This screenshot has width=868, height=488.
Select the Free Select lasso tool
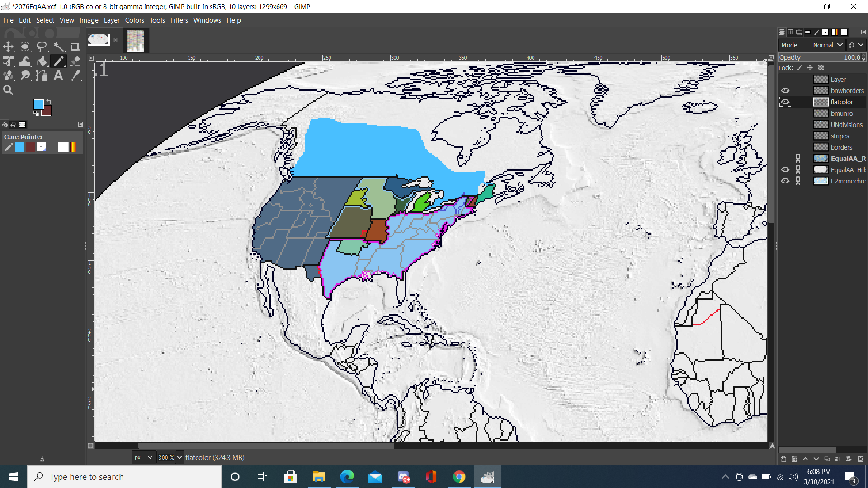point(42,47)
